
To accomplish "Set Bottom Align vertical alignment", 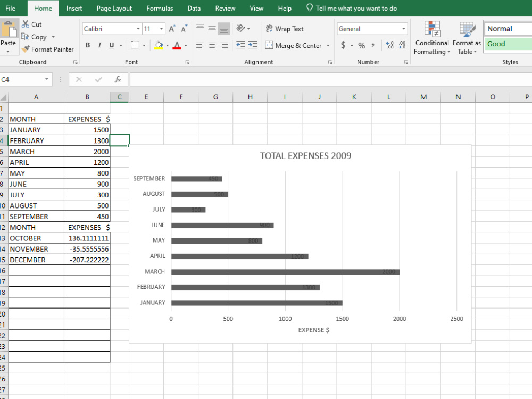I will (x=224, y=29).
